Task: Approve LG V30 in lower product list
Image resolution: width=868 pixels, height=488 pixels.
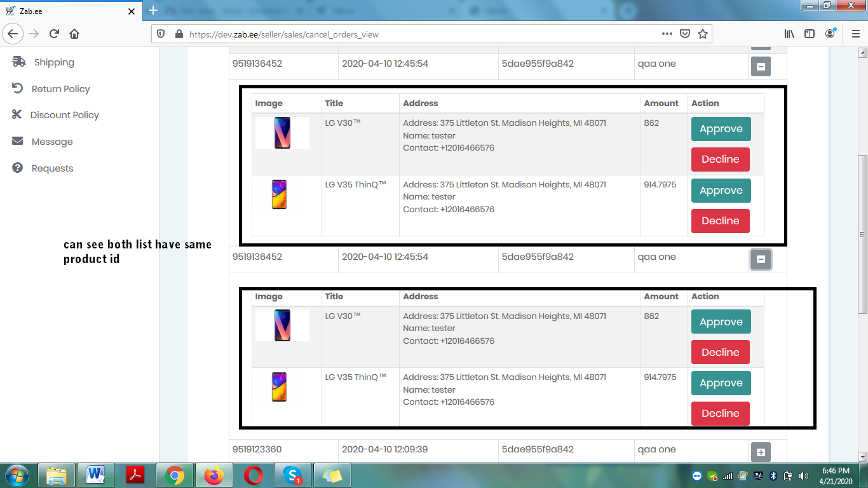Action: pos(721,322)
